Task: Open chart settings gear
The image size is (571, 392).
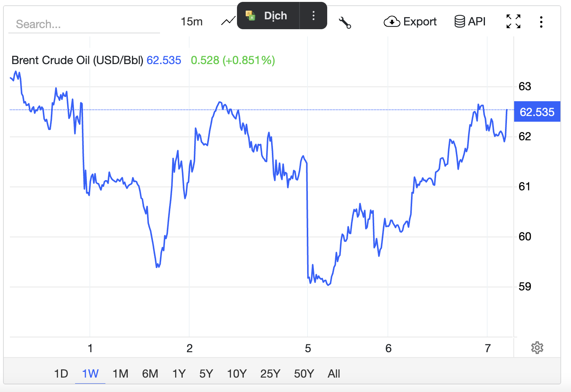Action: tap(537, 348)
